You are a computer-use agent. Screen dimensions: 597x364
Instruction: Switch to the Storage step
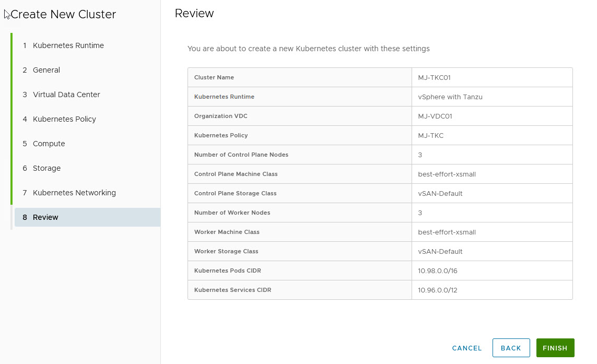point(46,168)
